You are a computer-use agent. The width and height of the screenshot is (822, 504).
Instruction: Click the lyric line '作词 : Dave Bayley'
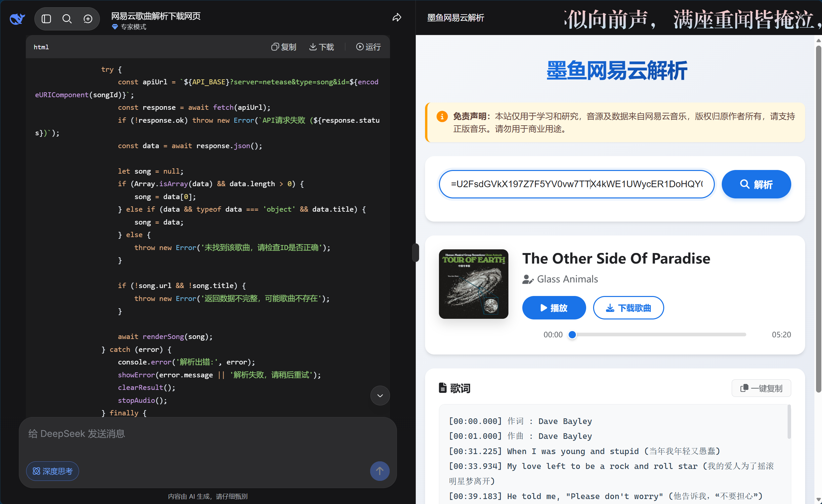520,421
